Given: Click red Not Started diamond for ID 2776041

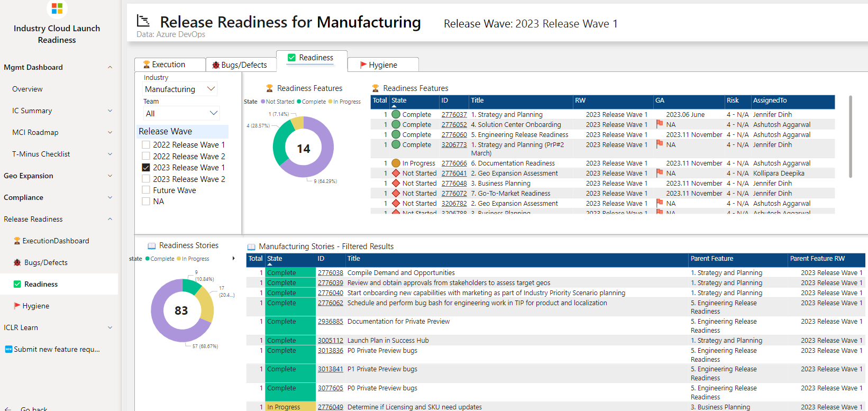Looking at the screenshot, I should pyautogui.click(x=396, y=173).
